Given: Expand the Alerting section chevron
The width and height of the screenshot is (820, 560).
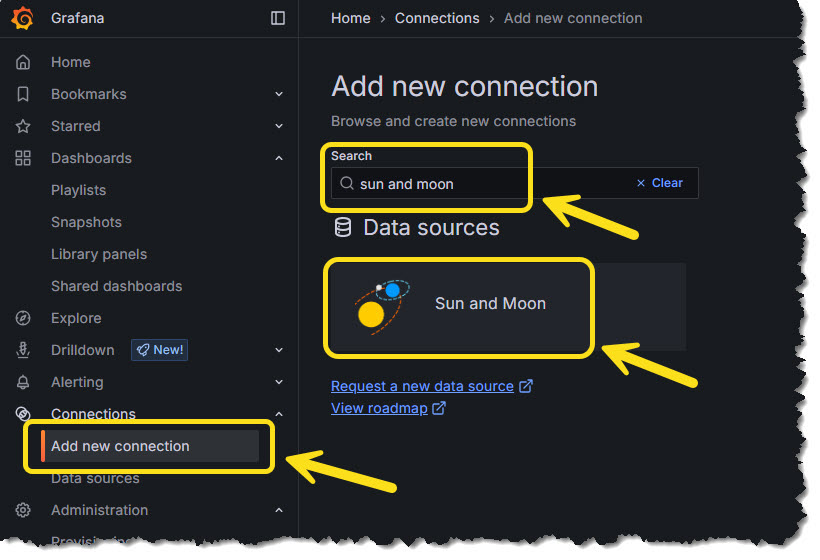Looking at the screenshot, I should (279, 382).
